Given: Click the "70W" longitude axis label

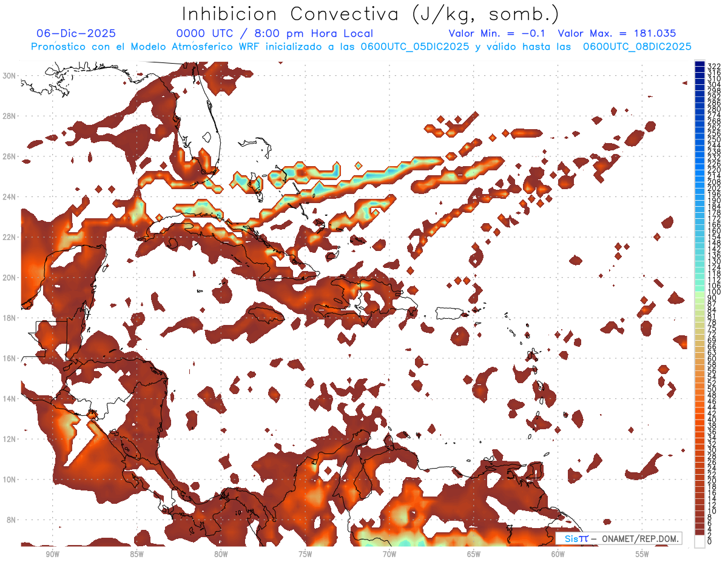Looking at the screenshot, I should click(x=389, y=554).
